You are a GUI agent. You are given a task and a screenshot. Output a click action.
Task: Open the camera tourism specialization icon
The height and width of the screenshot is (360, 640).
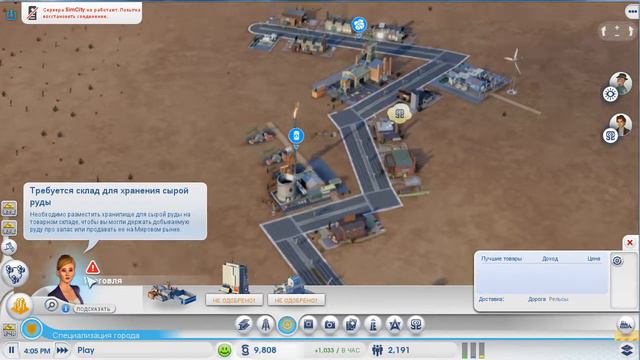330,325
